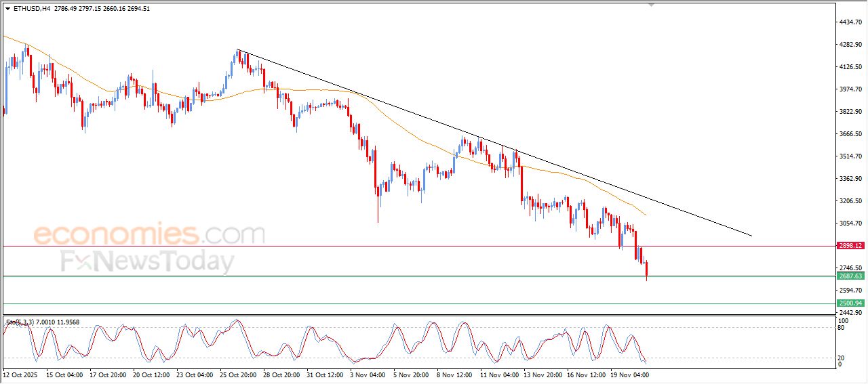868x384 pixels.
Task: Click the 3206.50 price axis value
Action: coord(850,201)
